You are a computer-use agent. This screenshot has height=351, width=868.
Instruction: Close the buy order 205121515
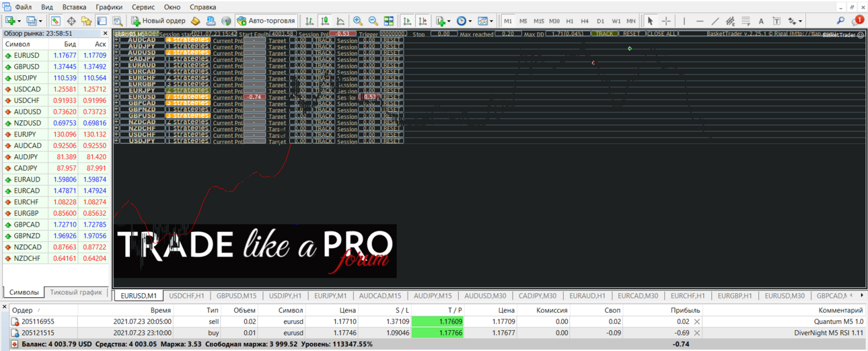(697, 333)
